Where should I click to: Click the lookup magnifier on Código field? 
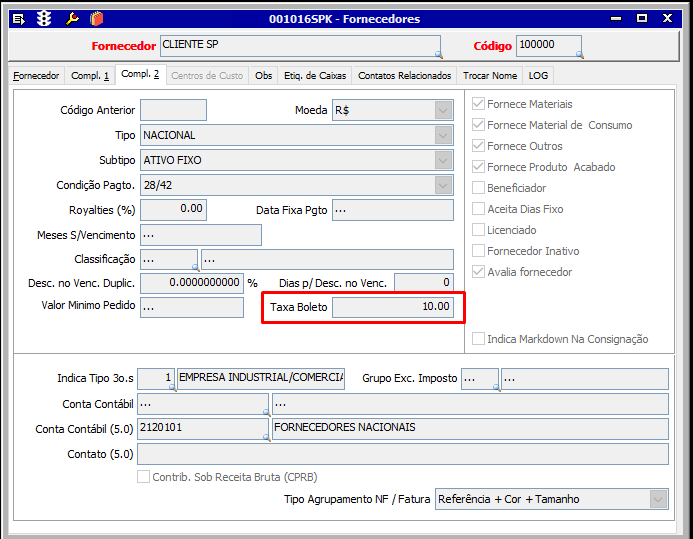[x=579, y=55]
